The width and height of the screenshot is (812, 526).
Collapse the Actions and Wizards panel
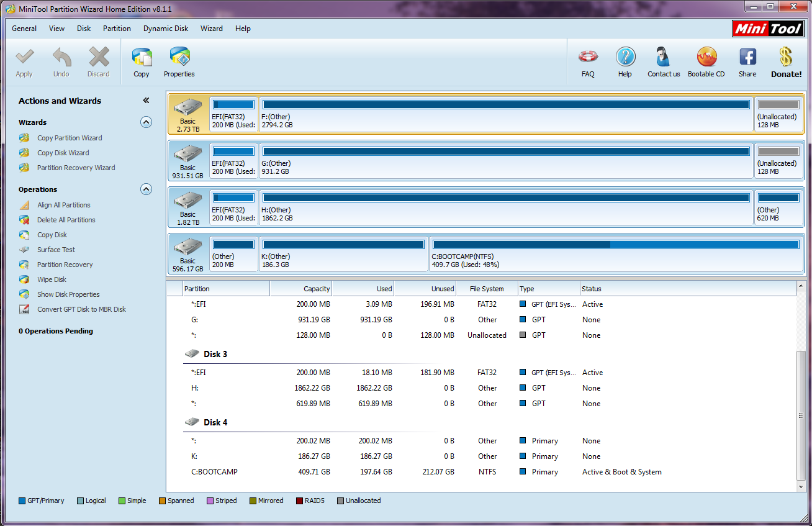coord(146,101)
